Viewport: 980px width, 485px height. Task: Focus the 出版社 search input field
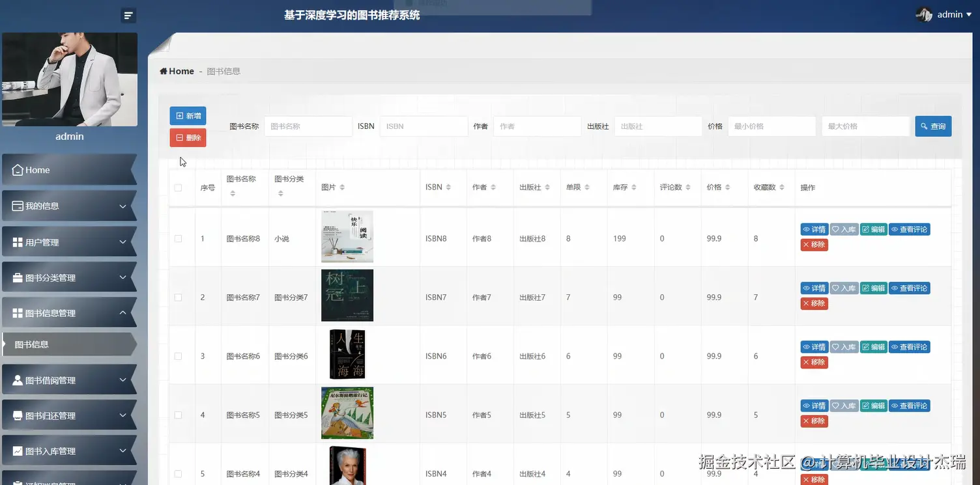pos(658,126)
